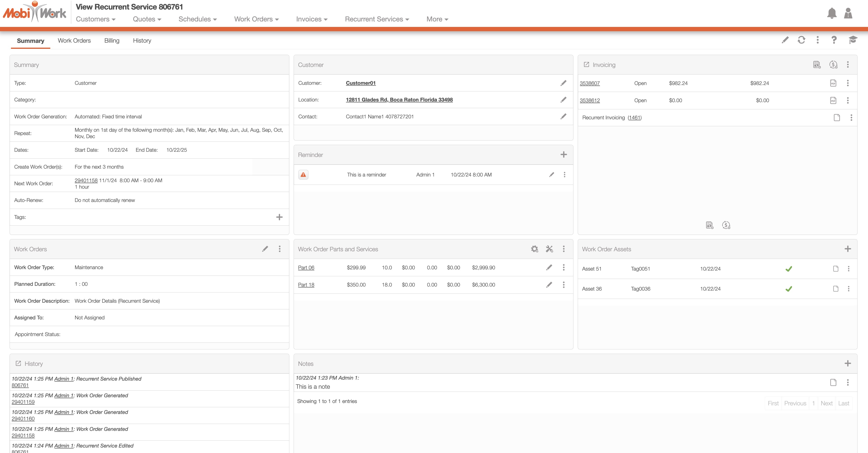Screen dimensions: 868x453
Task: Add a new reminder with plus icon
Action: point(563,155)
